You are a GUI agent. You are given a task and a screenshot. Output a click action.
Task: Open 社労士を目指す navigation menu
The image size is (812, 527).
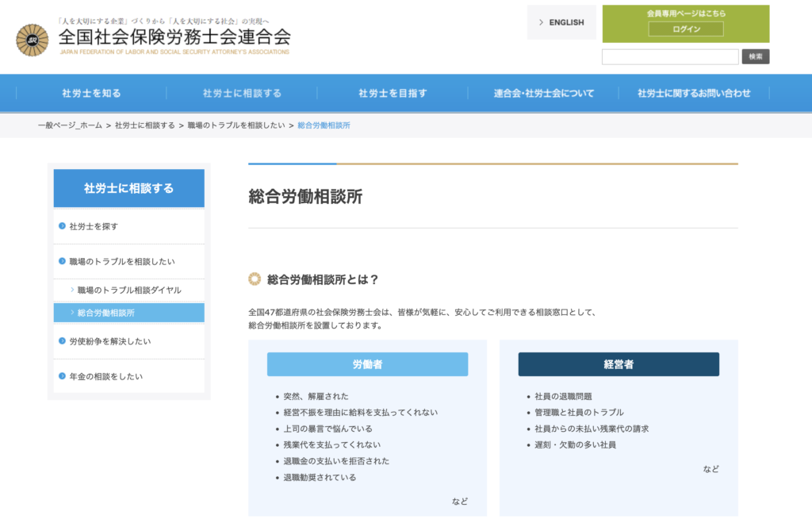(x=393, y=93)
